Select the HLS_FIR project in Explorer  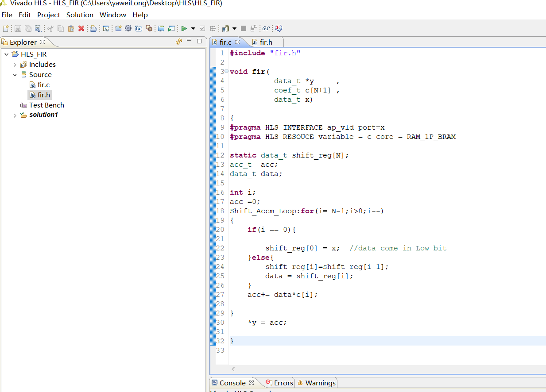[x=34, y=54]
